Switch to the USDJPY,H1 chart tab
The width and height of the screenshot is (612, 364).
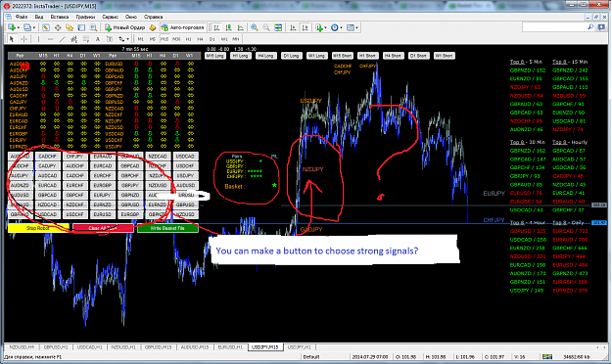[x=300, y=347]
